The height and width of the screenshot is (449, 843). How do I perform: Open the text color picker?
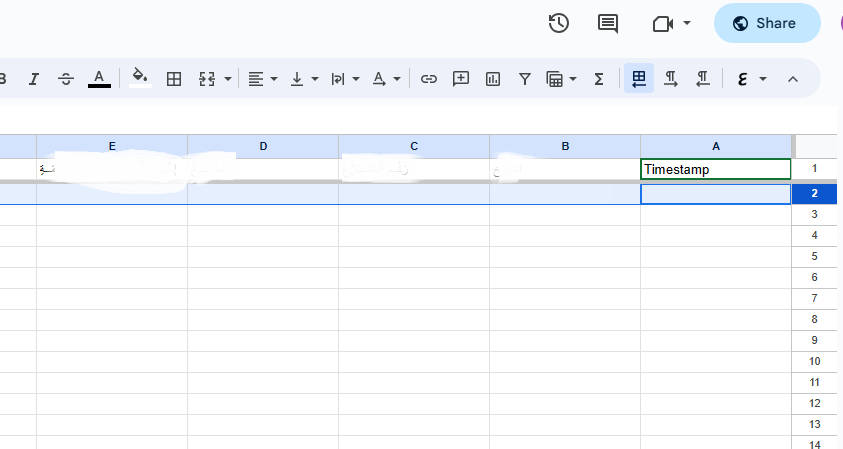click(x=99, y=78)
